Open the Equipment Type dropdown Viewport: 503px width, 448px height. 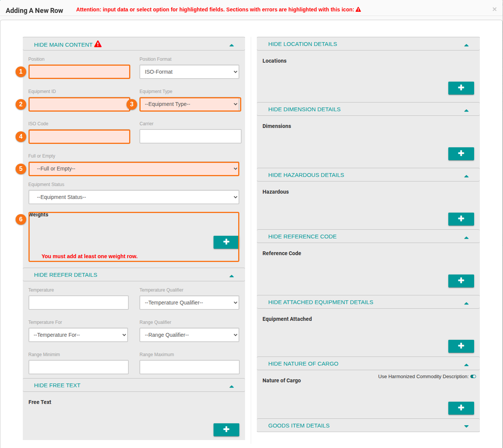click(x=190, y=104)
